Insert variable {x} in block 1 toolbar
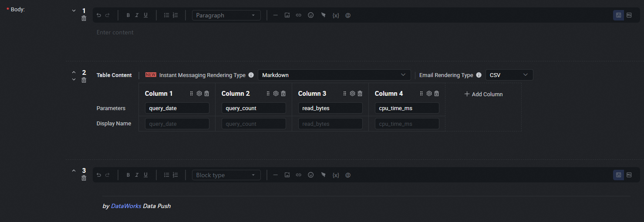Screen dimensions: 644x222 [x=336, y=15]
